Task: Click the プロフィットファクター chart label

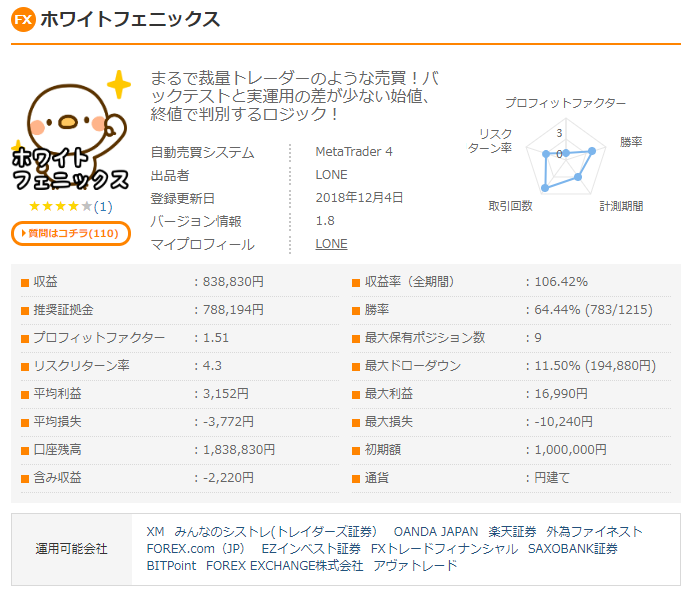Action: coord(565,103)
